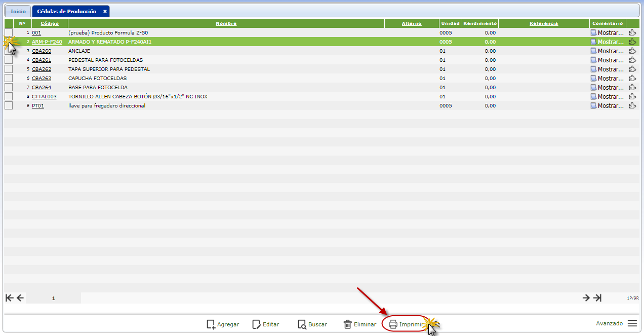The width and height of the screenshot is (644, 336).
Task: Sort by the Alterno column header
Action: click(x=412, y=23)
